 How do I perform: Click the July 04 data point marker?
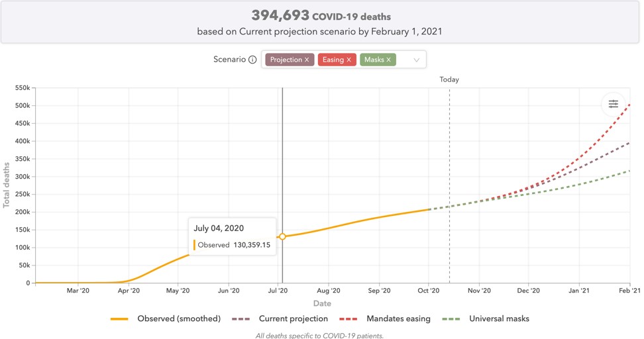coord(282,236)
